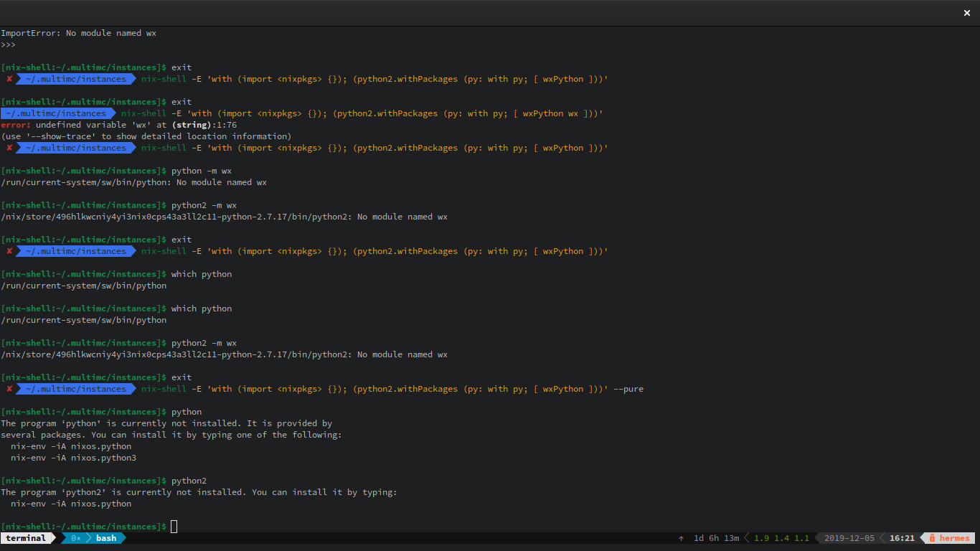Click the red 'error:' label

tap(16, 125)
